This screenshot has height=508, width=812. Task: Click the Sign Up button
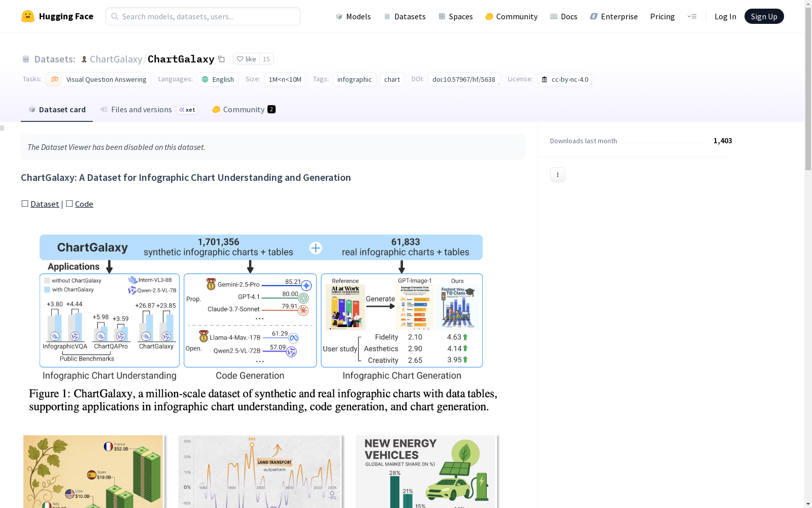pyautogui.click(x=764, y=16)
